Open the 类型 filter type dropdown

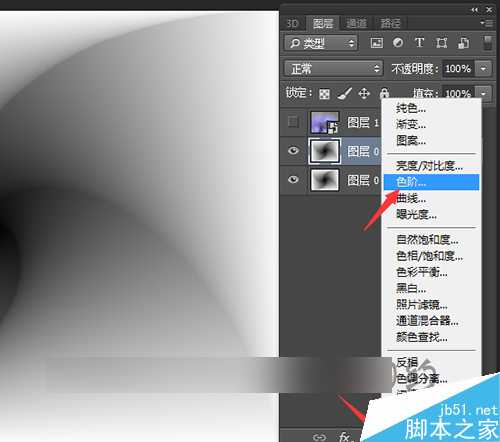pyautogui.click(x=321, y=43)
